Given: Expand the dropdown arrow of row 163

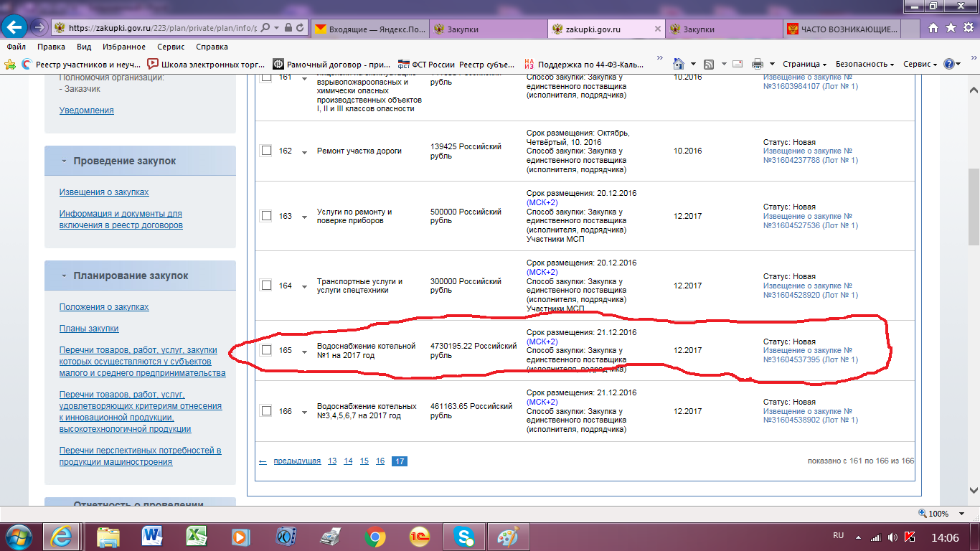Looking at the screenshot, I should click(x=304, y=217).
